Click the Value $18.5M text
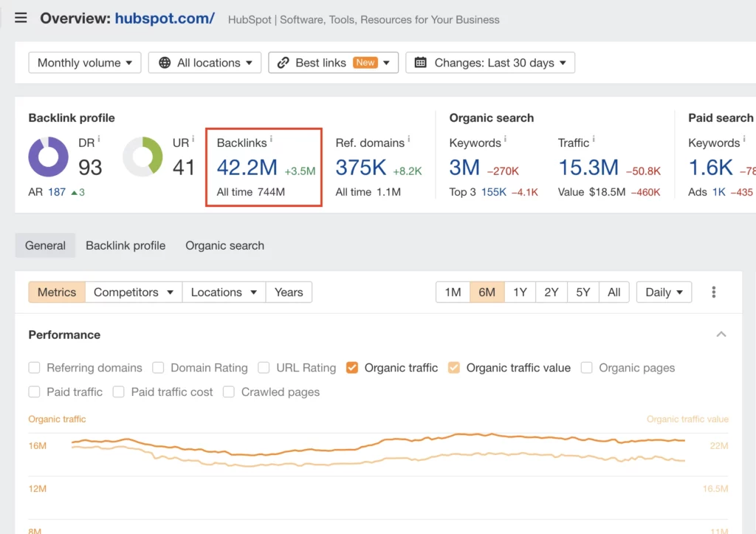The width and height of the screenshot is (756, 534). (x=591, y=192)
